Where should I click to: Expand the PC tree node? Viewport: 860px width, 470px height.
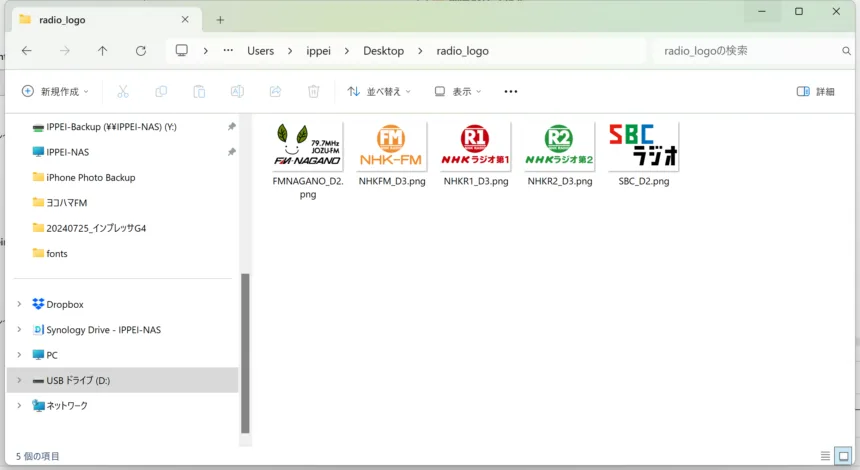coord(19,355)
